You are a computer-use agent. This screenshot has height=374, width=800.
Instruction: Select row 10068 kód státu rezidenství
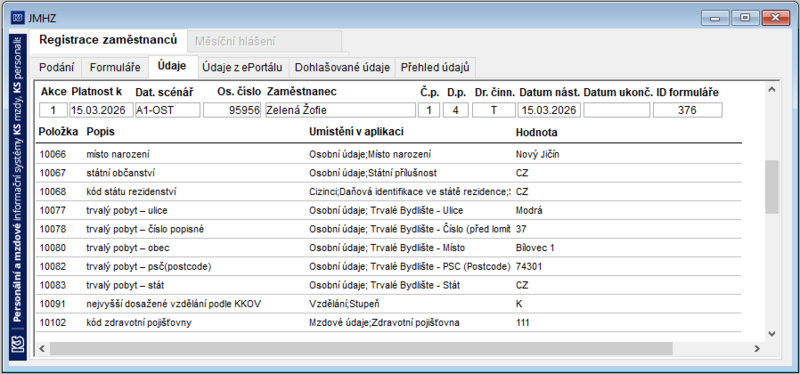coord(388,192)
